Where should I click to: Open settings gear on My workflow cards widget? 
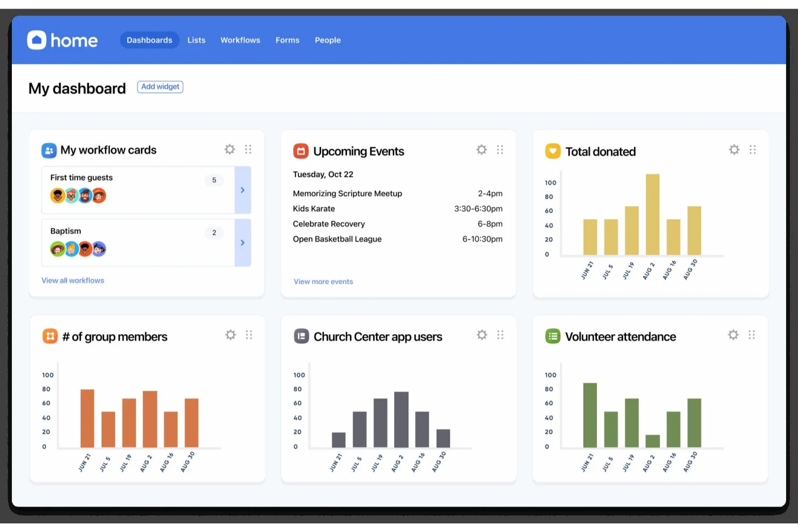(230, 149)
